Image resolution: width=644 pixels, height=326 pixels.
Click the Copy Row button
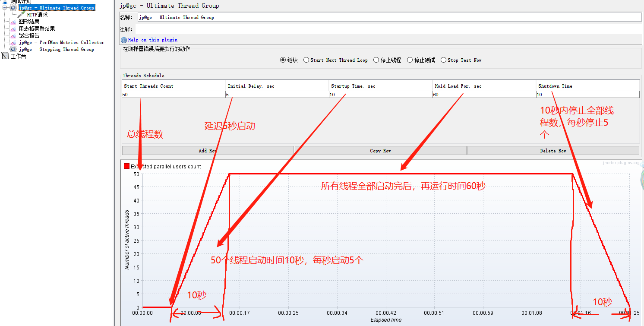tap(380, 151)
